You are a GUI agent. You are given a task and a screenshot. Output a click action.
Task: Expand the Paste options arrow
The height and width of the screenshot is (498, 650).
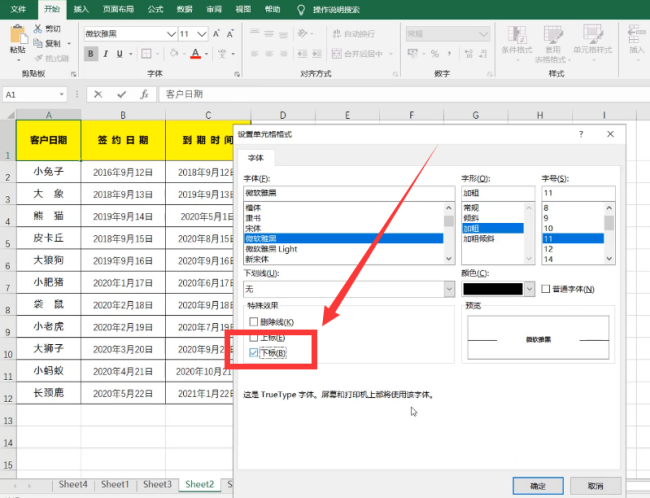tap(18, 61)
